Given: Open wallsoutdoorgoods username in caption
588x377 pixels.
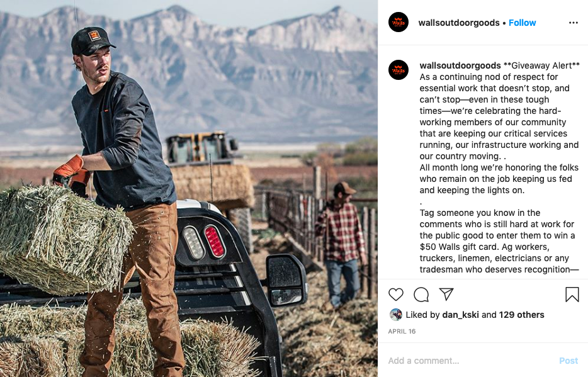Looking at the screenshot, I should (x=460, y=65).
